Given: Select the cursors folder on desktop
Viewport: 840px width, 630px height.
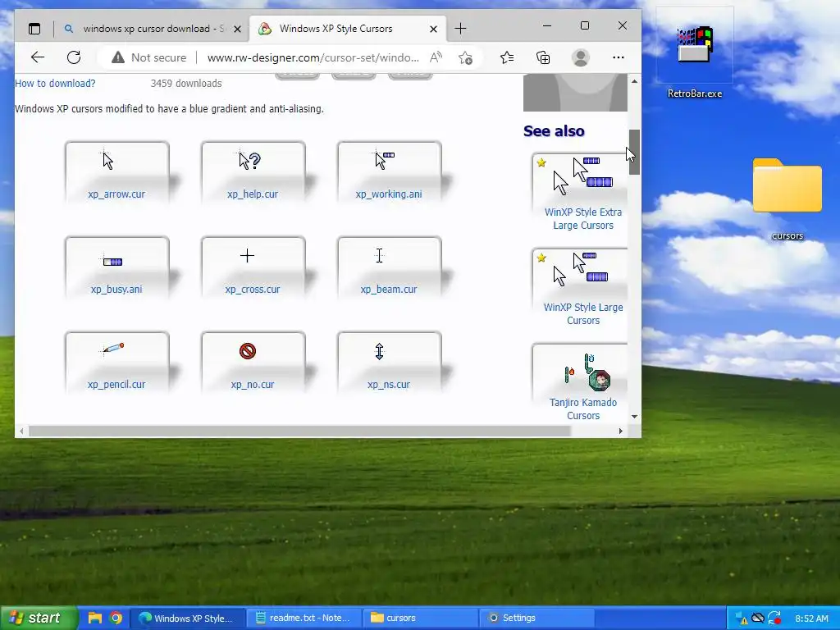Looking at the screenshot, I should (787, 199).
